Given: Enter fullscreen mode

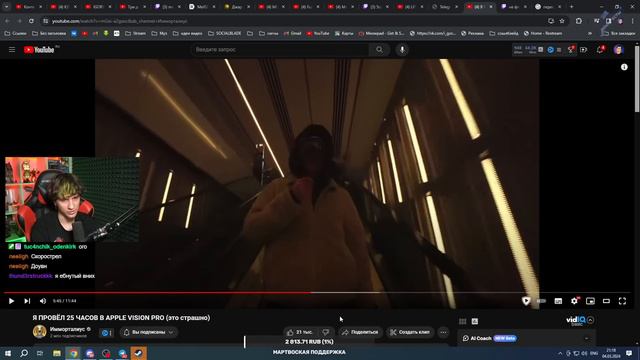Looking at the screenshot, I should pyautogui.click(x=622, y=301).
